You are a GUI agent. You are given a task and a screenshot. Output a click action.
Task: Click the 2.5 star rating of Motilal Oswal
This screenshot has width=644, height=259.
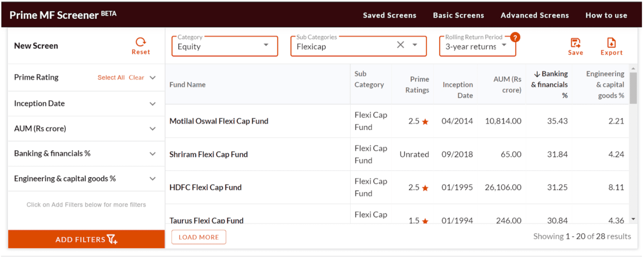(x=418, y=121)
